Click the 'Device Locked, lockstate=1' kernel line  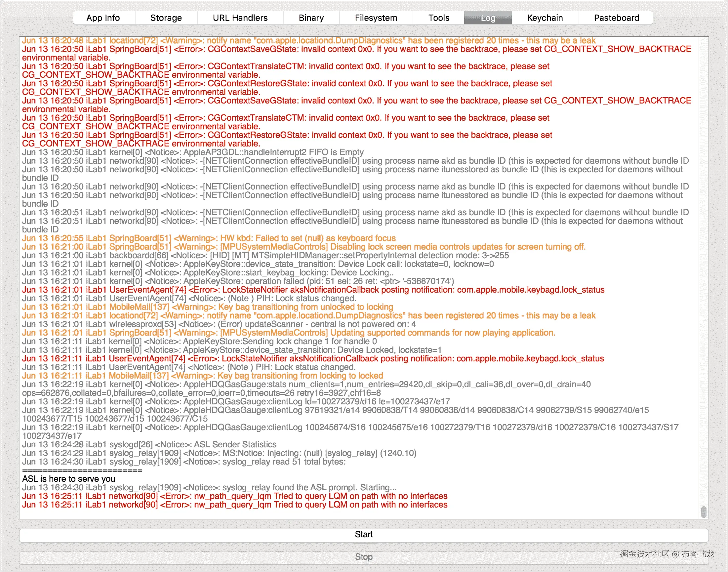(x=231, y=350)
